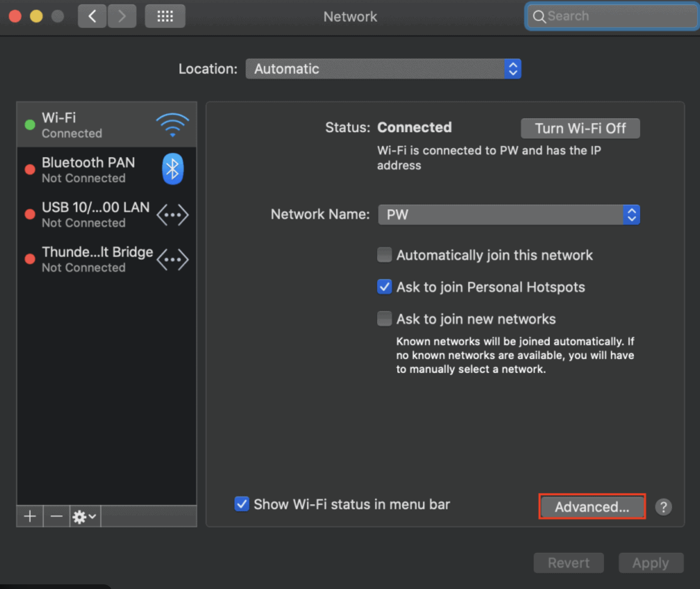Disable Ask to join Personal Hotspots
The height and width of the screenshot is (589, 700).
(x=384, y=287)
